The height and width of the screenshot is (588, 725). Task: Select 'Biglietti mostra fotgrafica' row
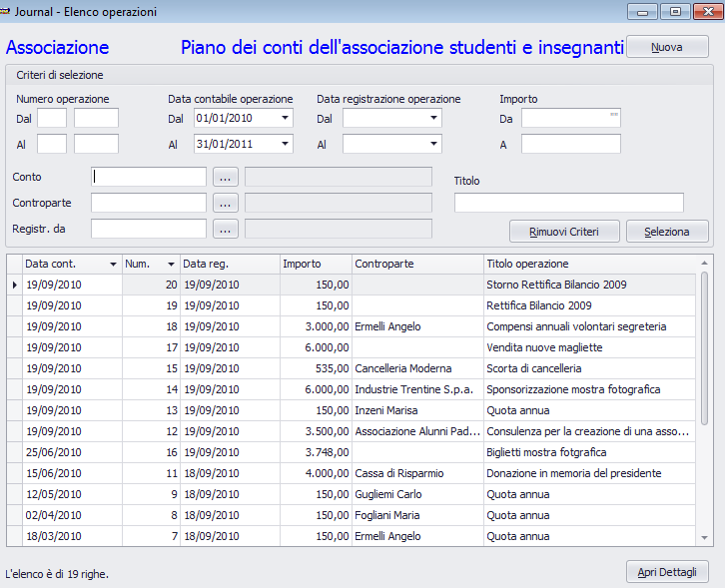coord(352,452)
